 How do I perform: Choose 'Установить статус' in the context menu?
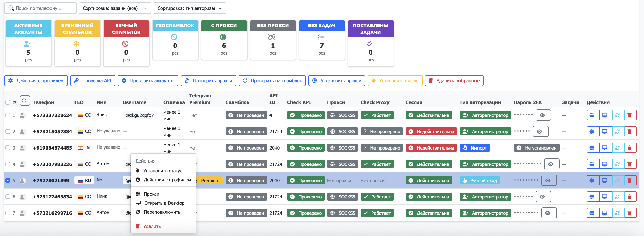tap(162, 171)
